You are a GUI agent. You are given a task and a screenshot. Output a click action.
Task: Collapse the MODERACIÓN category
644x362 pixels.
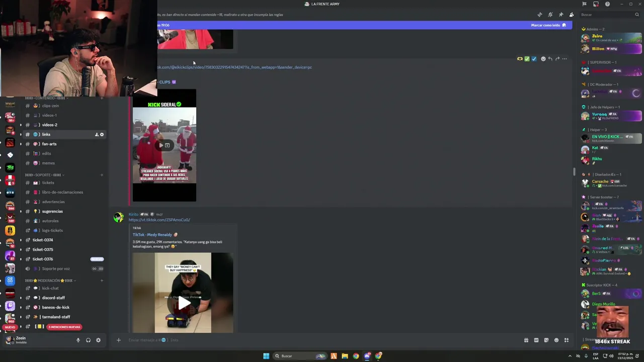click(50, 281)
